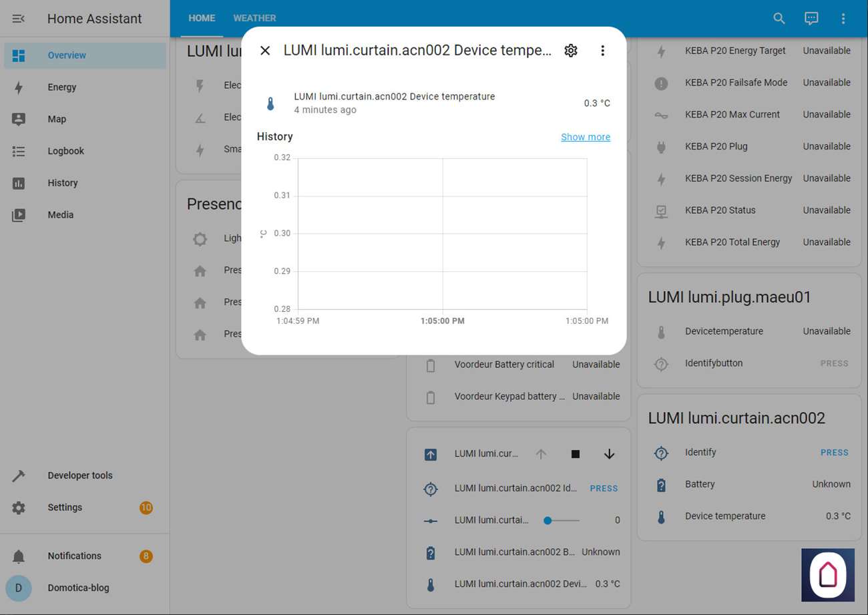Image resolution: width=868 pixels, height=615 pixels.
Task: Open the dialog's three-dot menu
Action: [602, 51]
